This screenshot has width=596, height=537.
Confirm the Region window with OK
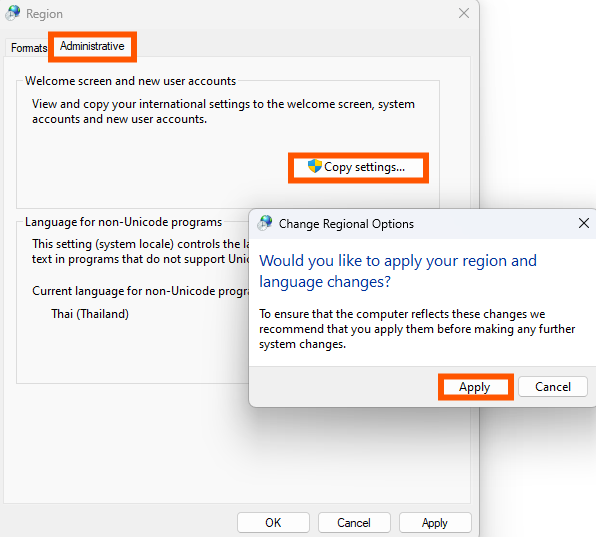click(x=273, y=523)
